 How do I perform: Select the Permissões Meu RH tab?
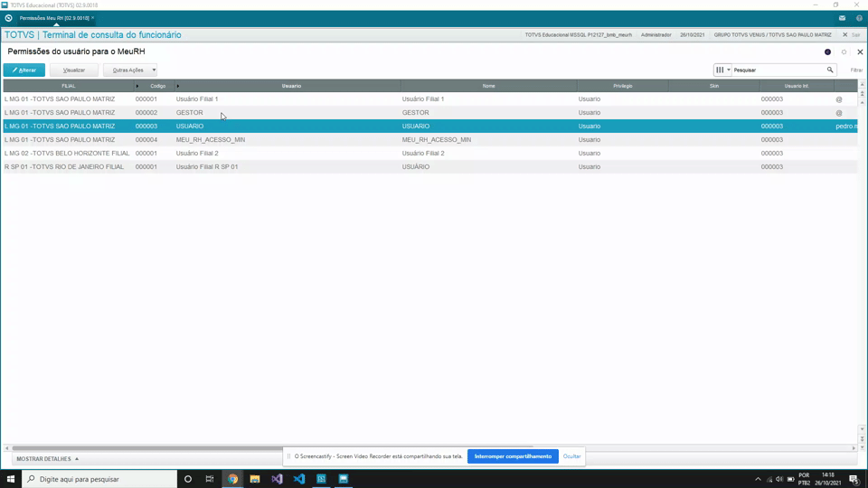coord(54,18)
